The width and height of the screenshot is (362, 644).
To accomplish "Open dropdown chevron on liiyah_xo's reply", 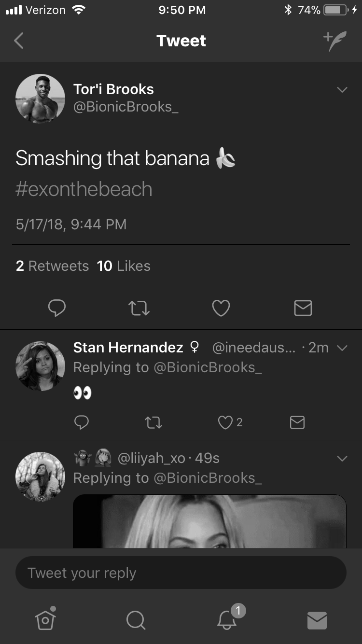I will point(342,458).
